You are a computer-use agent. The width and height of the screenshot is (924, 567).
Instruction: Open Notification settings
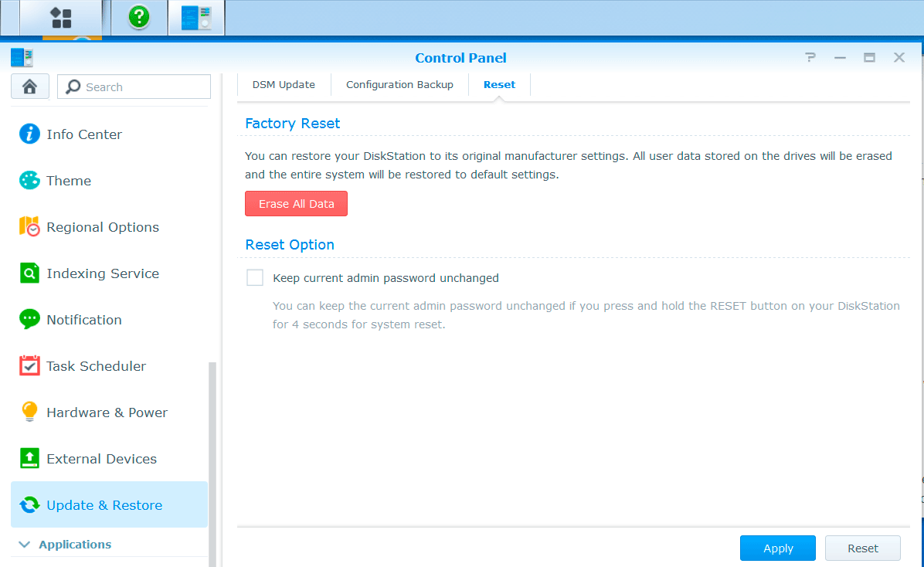[x=83, y=320]
